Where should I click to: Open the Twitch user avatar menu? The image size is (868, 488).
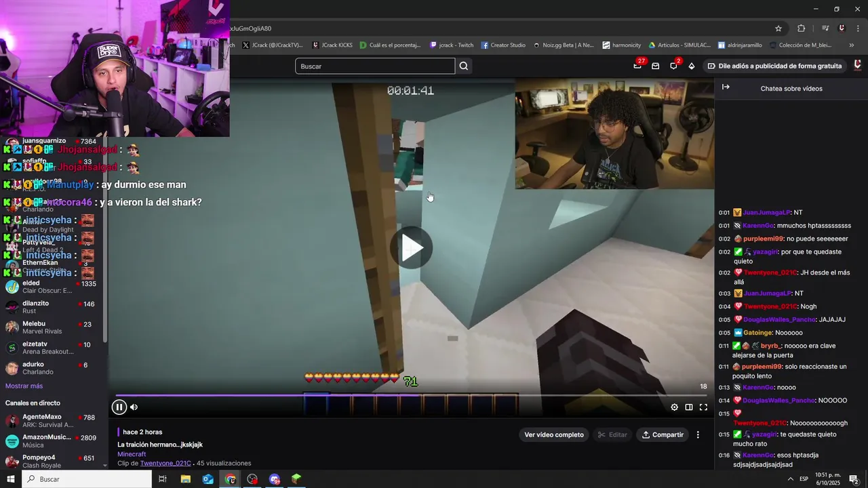click(x=857, y=66)
